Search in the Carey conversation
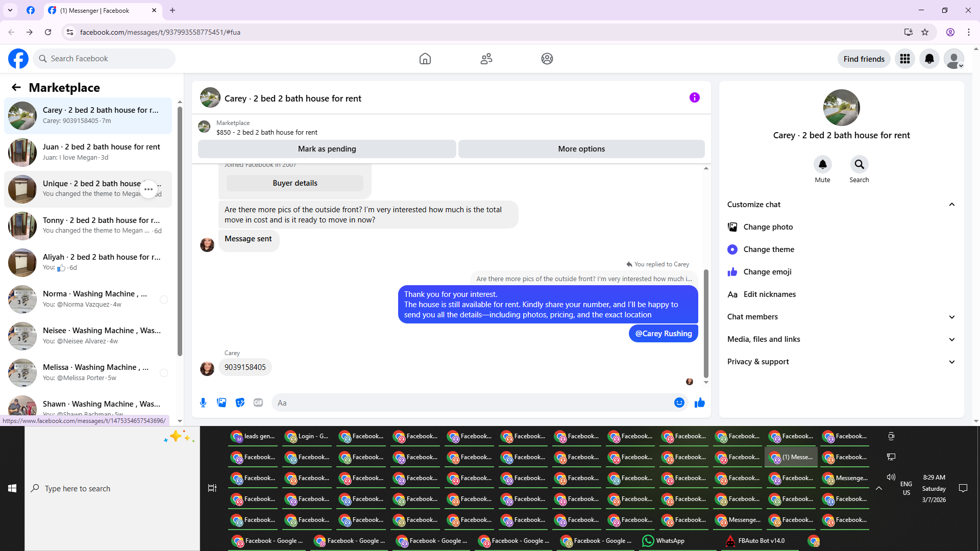Viewport: 980px width, 551px height. tap(860, 164)
